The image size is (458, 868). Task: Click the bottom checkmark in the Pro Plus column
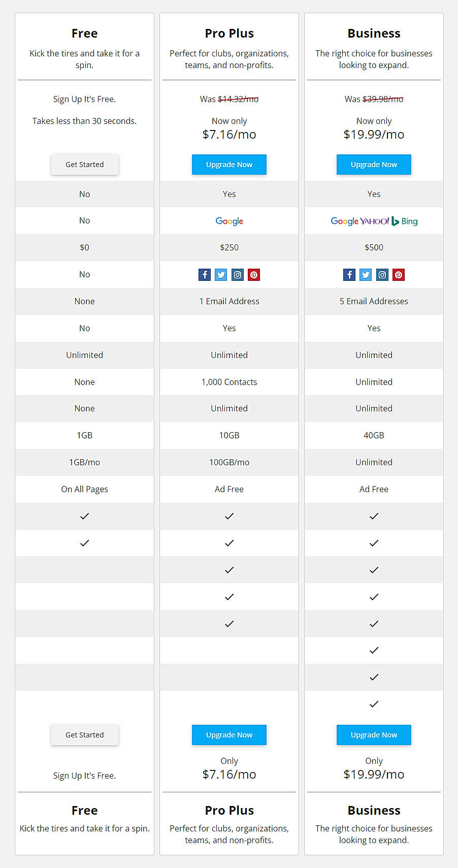pos(229,623)
